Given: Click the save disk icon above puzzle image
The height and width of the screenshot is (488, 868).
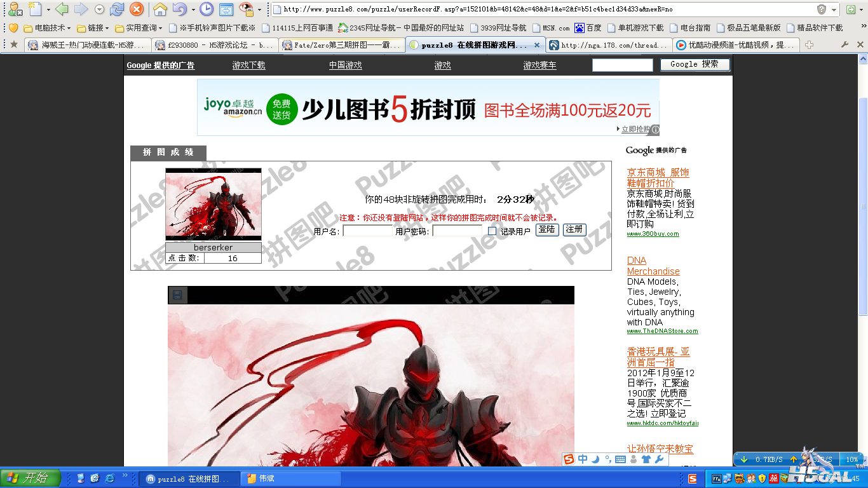Looking at the screenshot, I should tap(177, 295).
